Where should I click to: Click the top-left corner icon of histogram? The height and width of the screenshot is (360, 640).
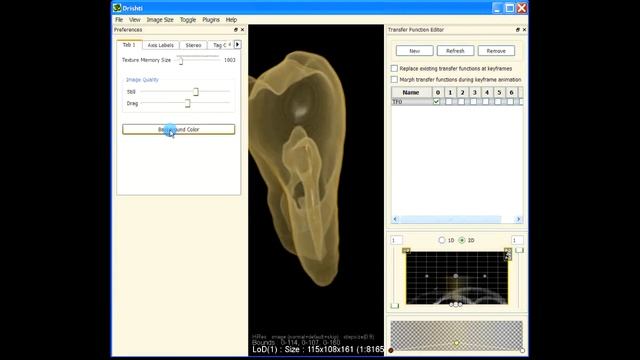pos(406,251)
